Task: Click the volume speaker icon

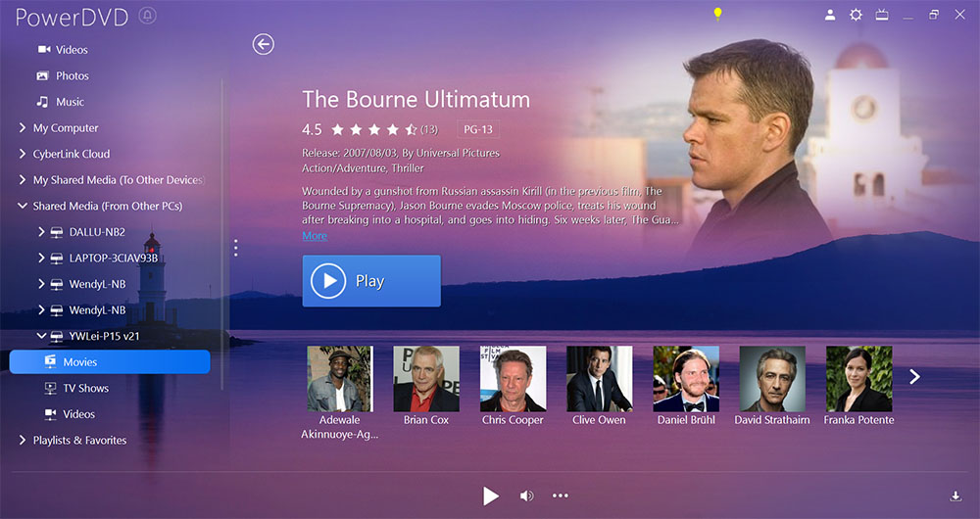Action: (x=527, y=495)
